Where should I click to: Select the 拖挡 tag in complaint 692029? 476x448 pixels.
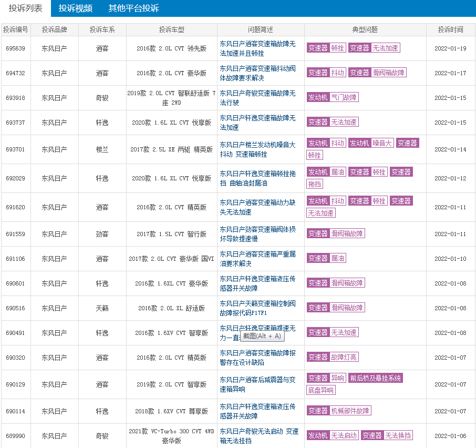coord(315,184)
